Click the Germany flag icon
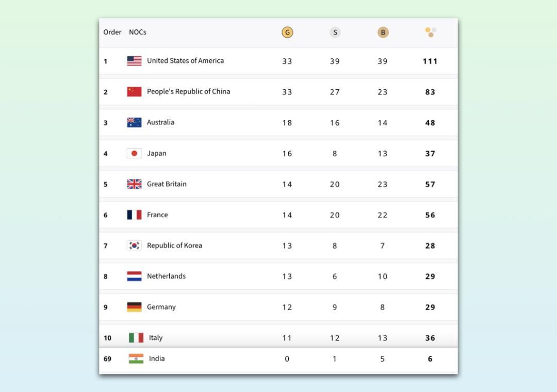The height and width of the screenshot is (392, 557). tap(134, 307)
